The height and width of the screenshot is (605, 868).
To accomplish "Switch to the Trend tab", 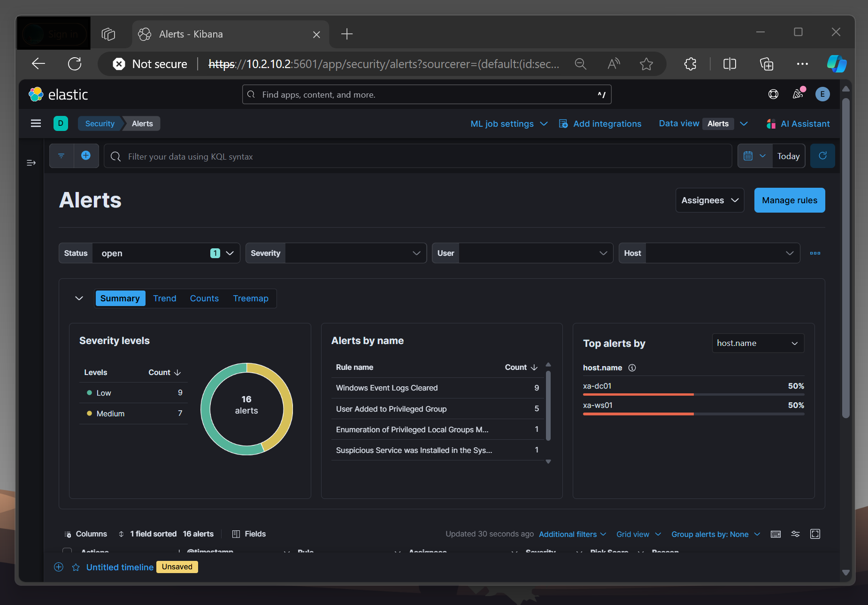I will [165, 299].
